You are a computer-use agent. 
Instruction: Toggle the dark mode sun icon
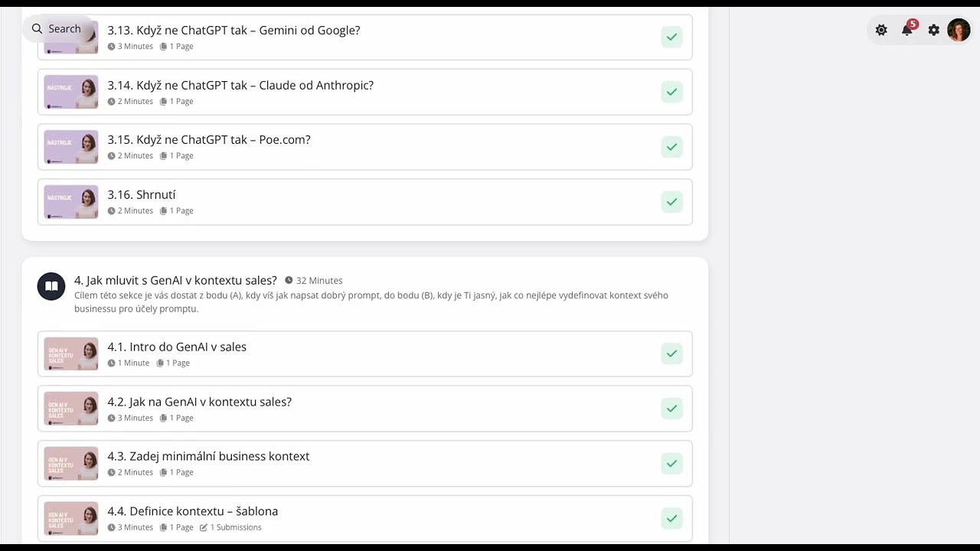881,30
